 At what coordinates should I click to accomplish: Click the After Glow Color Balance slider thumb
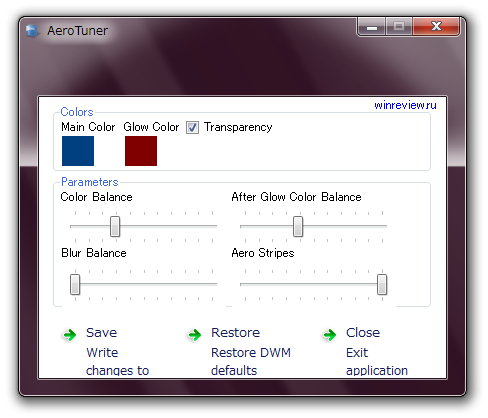(x=298, y=226)
